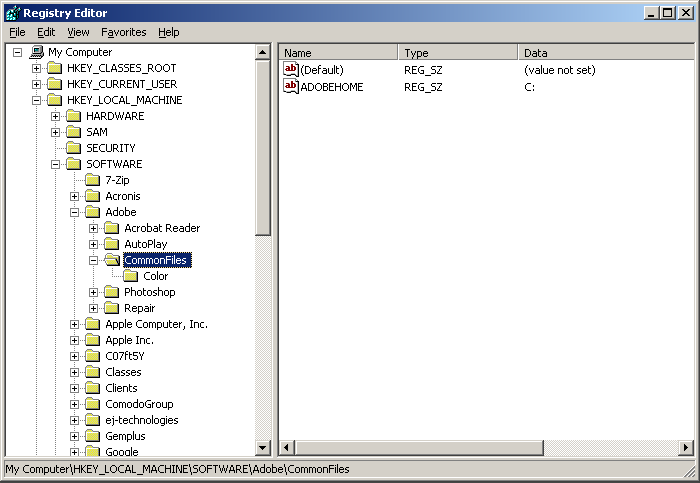This screenshot has height=483, width=700.
Task: Click the C07ft5Y folder icon
Action: coord(93,356)
